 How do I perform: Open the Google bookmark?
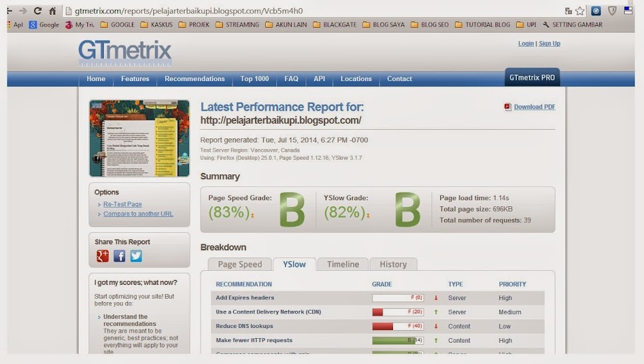tap(44, 25)
